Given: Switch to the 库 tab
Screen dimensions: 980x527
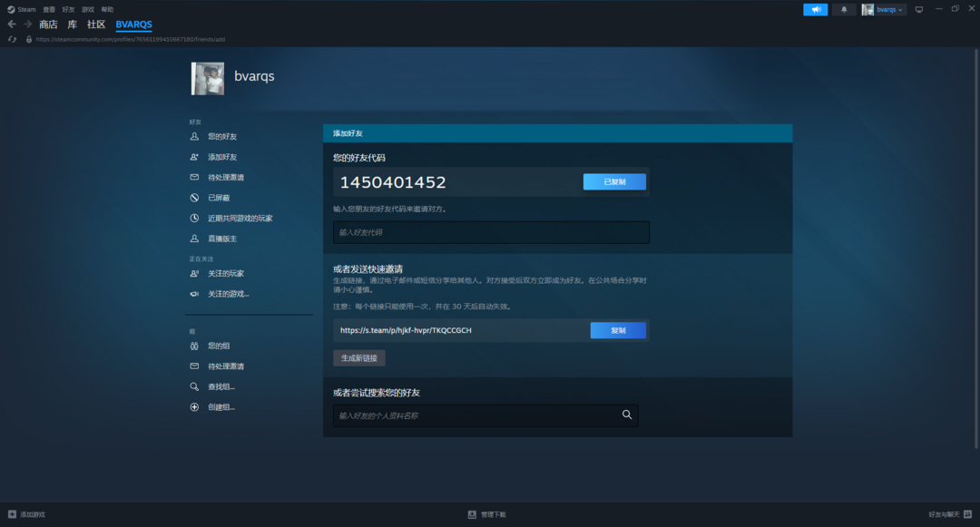Looking at the screenshot, I should 73,24.
